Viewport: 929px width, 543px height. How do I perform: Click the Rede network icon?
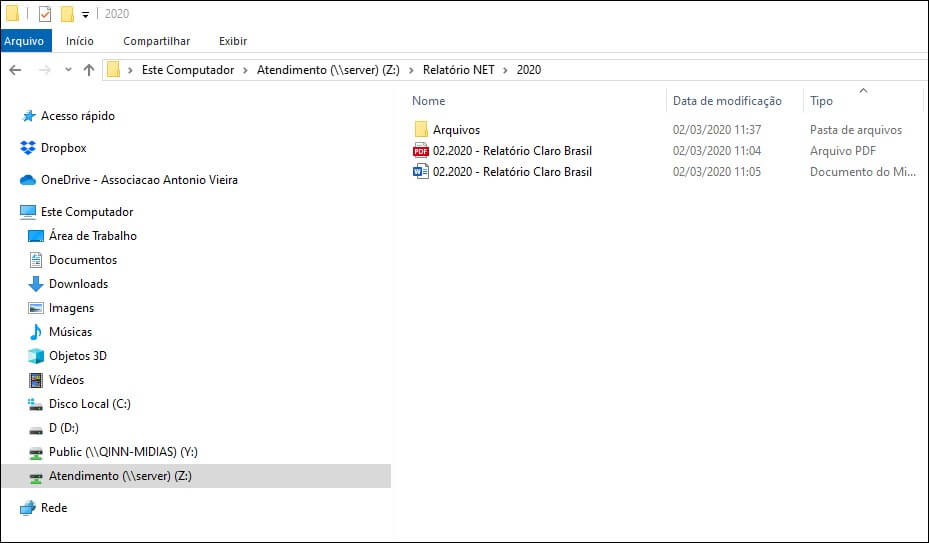click(x=28, y=508)
